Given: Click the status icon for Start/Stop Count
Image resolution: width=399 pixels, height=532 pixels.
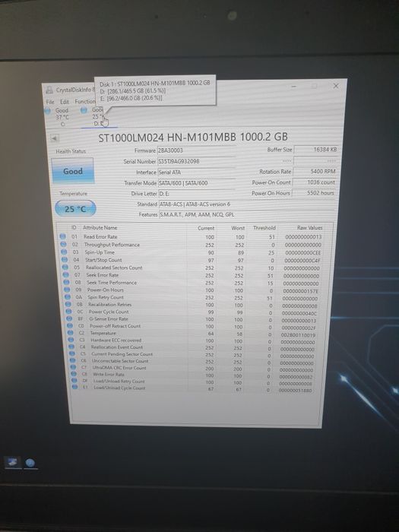Looking at the screenshot, I should [65, 260].
